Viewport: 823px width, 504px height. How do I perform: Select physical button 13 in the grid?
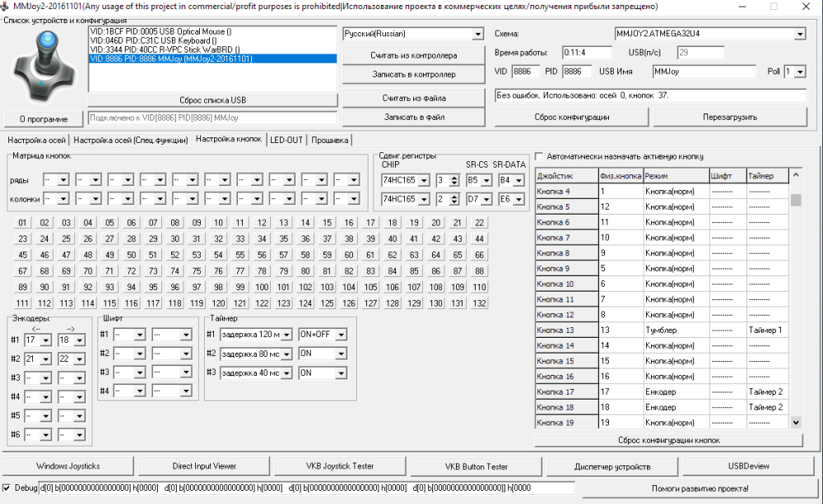(283, 223)
